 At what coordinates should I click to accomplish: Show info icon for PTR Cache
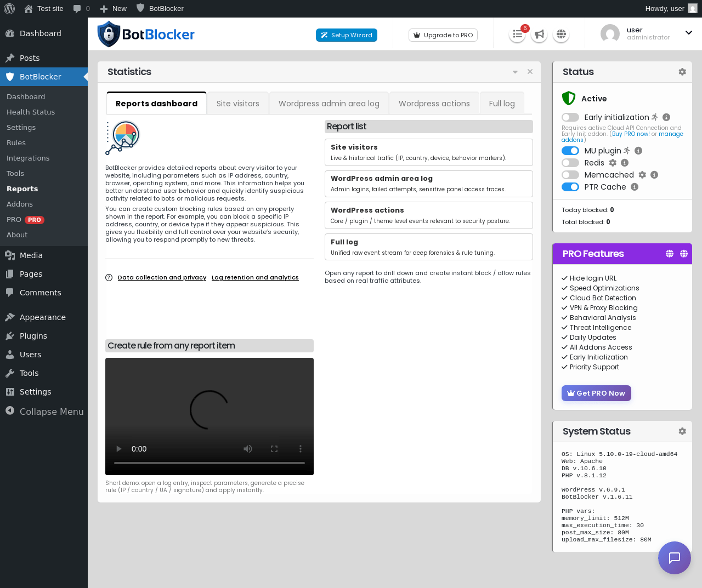pos(635,187)
